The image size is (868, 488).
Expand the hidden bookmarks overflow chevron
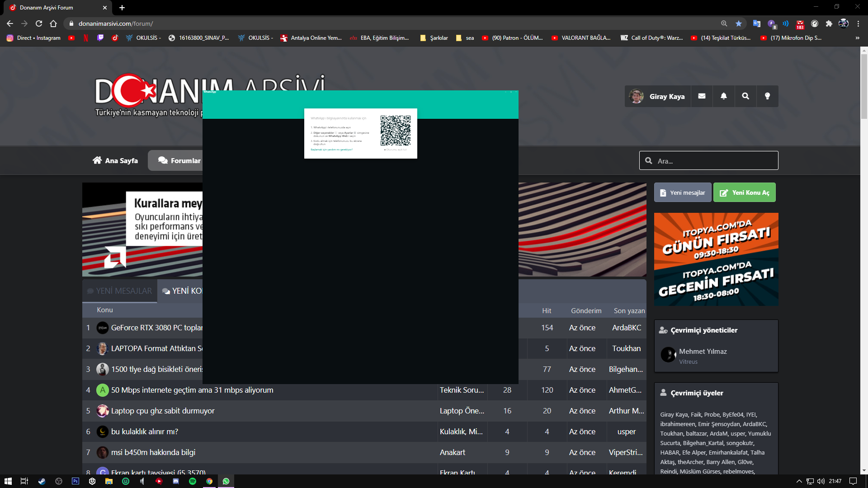[x=857, y=38]
